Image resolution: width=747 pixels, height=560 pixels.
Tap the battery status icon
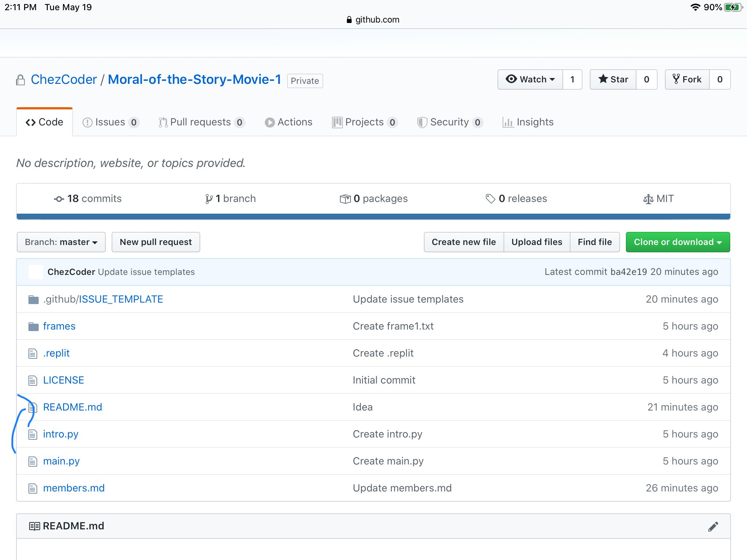tap(733, 7)
